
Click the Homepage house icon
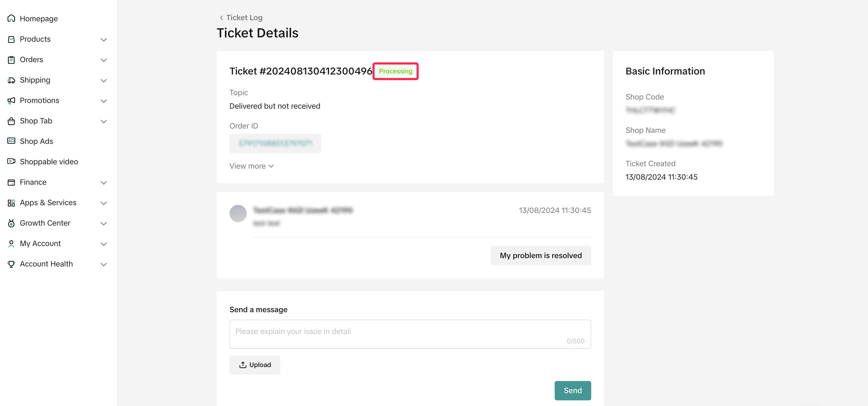coord(11,18)
